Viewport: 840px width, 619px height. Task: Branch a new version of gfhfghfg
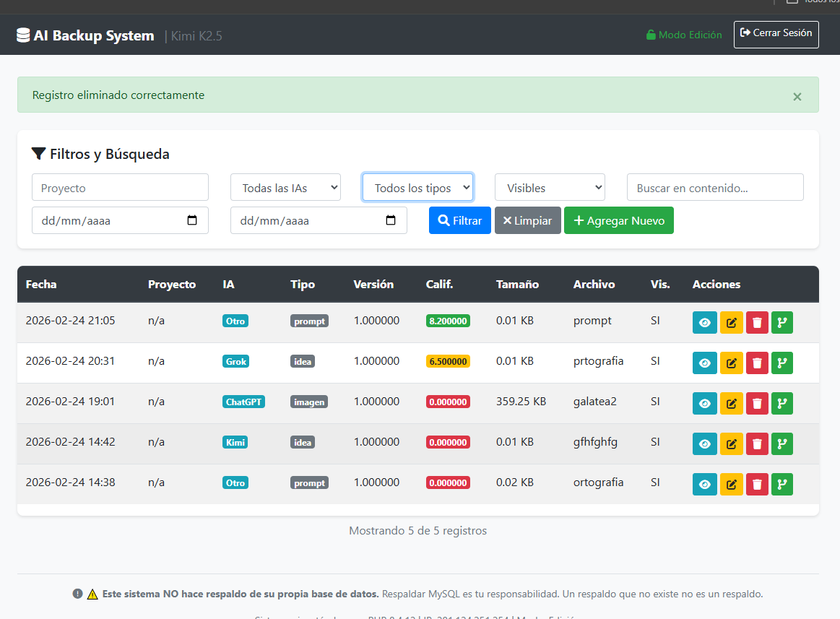781,443
